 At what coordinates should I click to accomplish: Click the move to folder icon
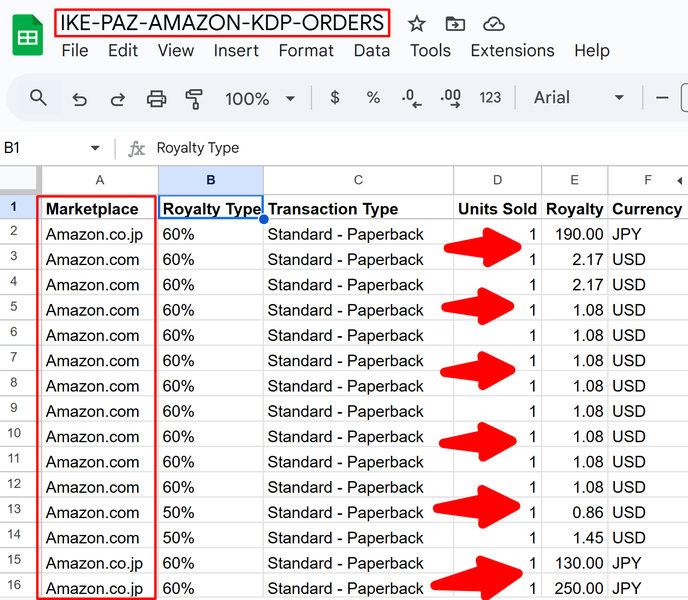click(455, 24)
